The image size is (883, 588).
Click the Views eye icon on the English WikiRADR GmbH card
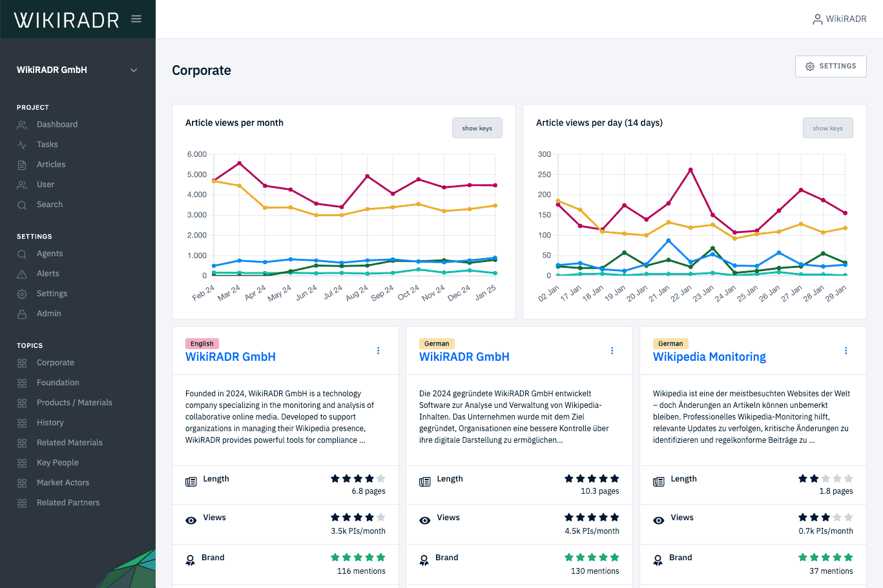point(191,520)
